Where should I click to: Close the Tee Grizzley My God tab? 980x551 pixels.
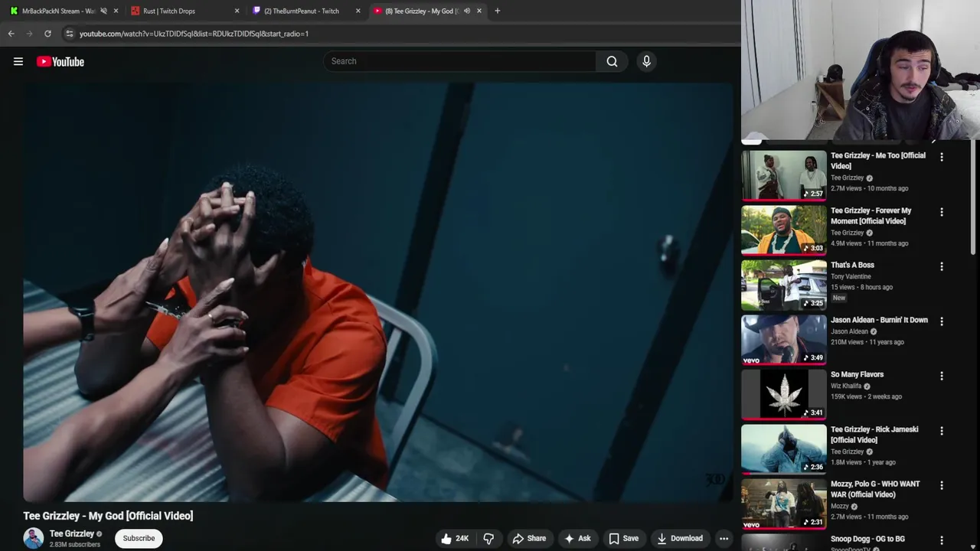tap(479, 11)
